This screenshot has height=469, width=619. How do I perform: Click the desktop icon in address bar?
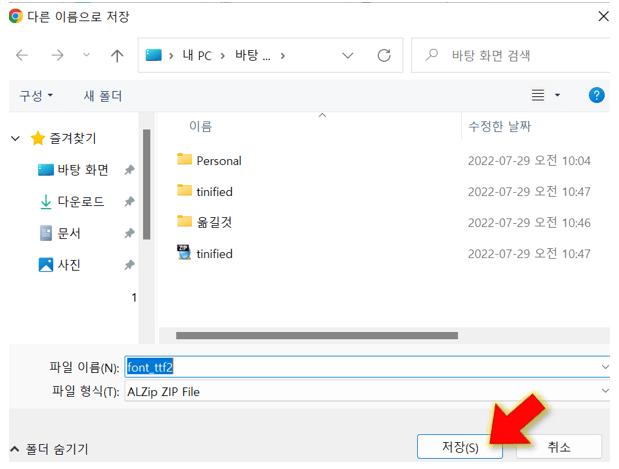(154, 55)
